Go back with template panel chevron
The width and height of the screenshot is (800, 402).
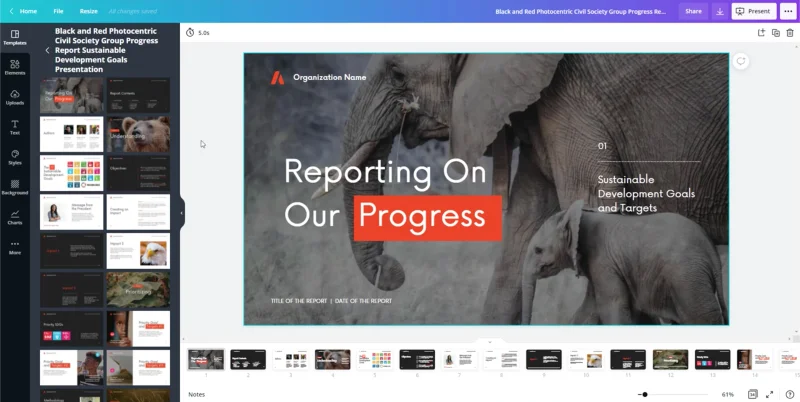point(47,50)
